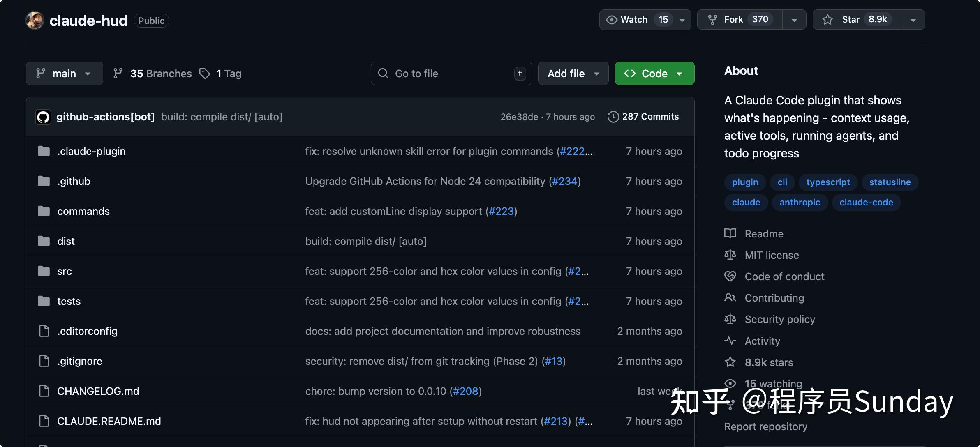The image size is (980, 447).
Task: Click the CLAUDE.README.md file icon
Action: 44,421
